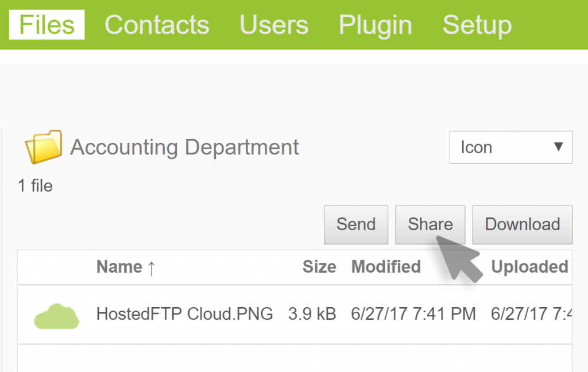588x372 pixels.
Task: Switch to the Plugin page
Action: 375,25
